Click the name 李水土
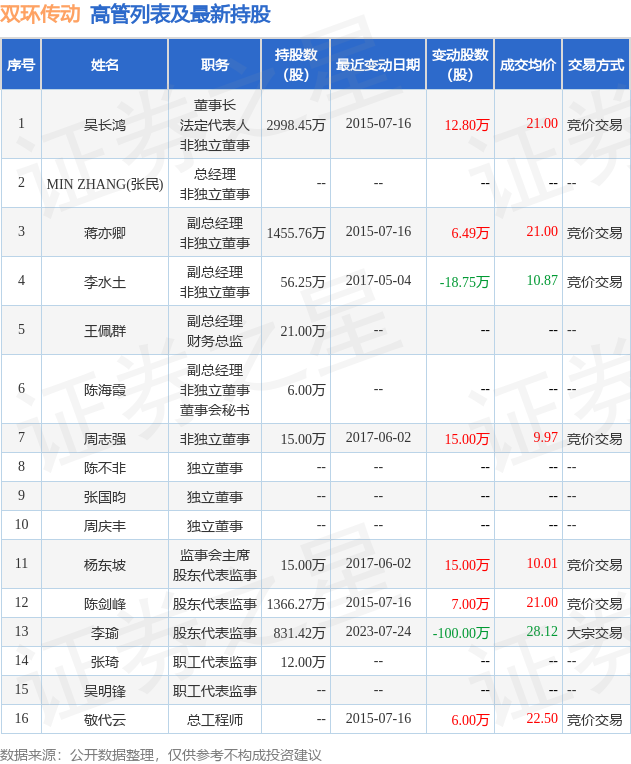This screenshot has width=631, height=764. [x=105, y=282]
